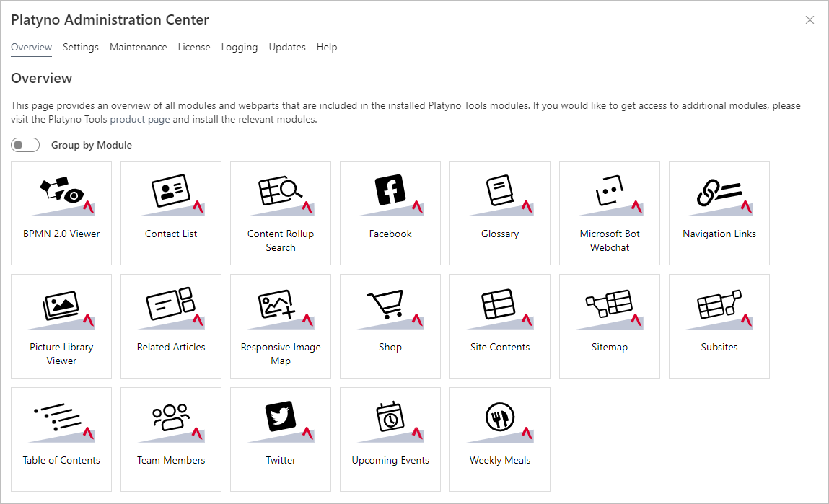829x504 pixels.
Task: Select the Upcoming Events calendar icon
Action: (x=390, y=423)
